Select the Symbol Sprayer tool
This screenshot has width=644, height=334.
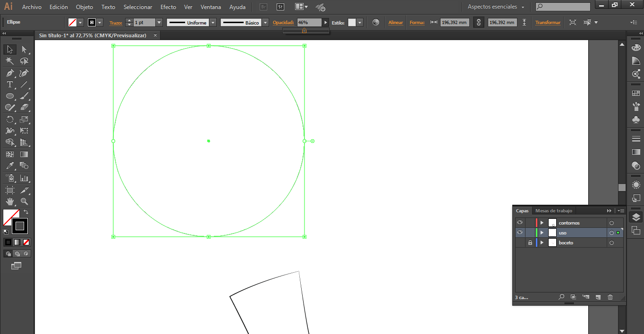tap(9, 178)
